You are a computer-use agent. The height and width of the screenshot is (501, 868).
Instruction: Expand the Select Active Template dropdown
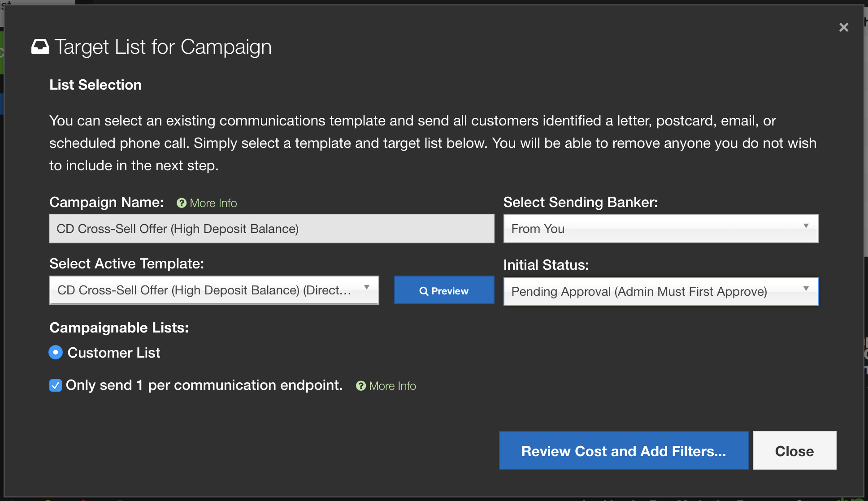point(214,290)
